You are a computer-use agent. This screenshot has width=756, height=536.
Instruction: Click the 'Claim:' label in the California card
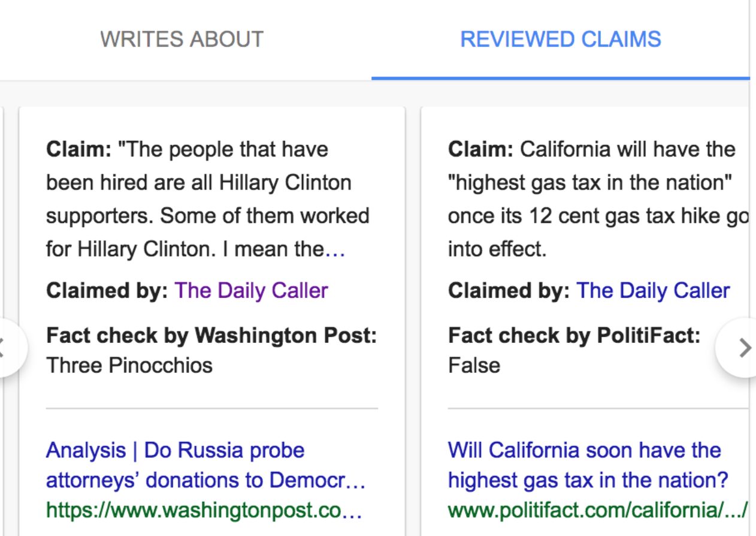(x=480, y=149)
